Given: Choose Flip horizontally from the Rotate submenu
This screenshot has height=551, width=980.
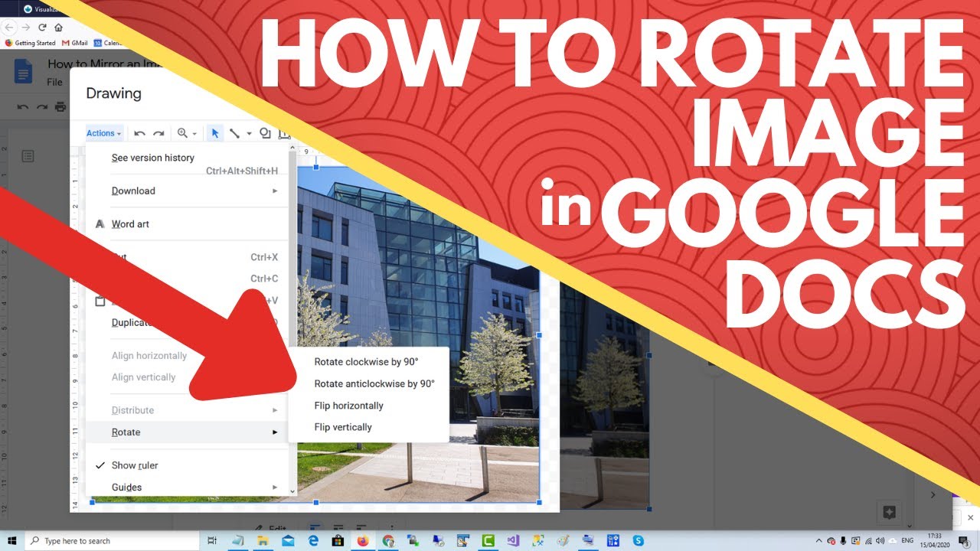Looking at the screenshot, I should pos(349,405).
